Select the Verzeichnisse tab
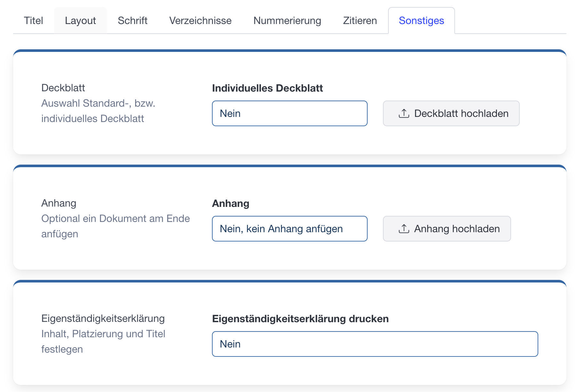 200,20
